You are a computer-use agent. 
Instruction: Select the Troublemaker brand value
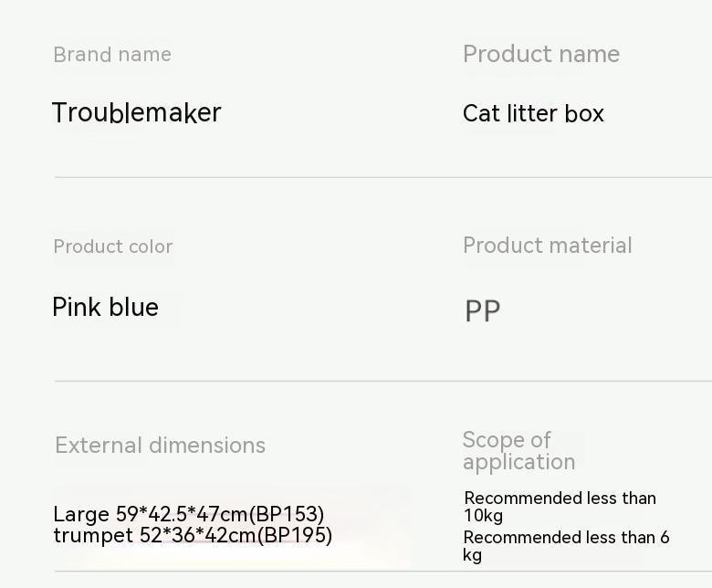point(137,113)
